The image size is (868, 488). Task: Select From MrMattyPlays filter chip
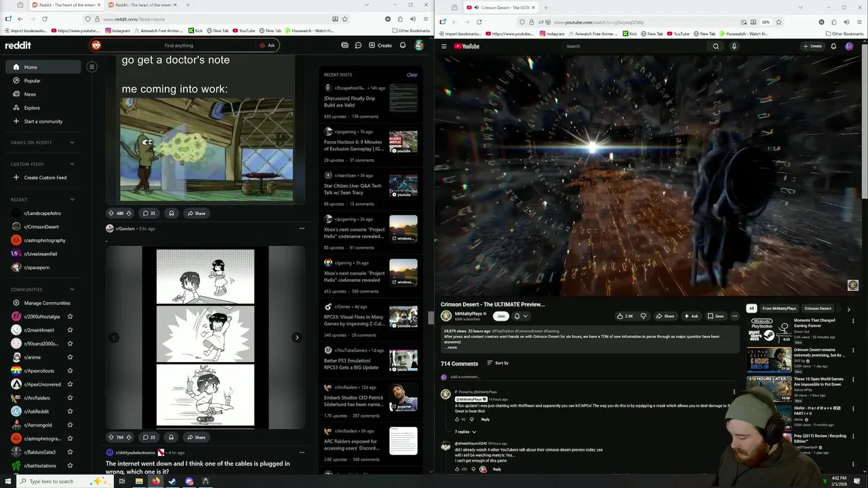pyautogui.click(x=779, y=308)
